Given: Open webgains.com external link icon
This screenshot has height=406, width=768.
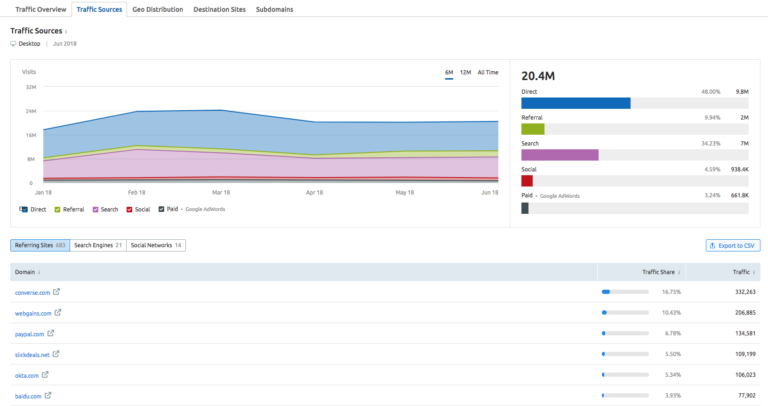Looking at the screenshot, I should tap(58, 312).
